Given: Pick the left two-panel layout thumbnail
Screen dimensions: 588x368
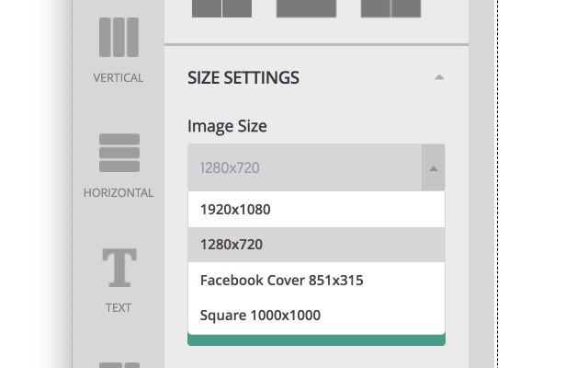Looking at the screenshot, I should 221,8.
